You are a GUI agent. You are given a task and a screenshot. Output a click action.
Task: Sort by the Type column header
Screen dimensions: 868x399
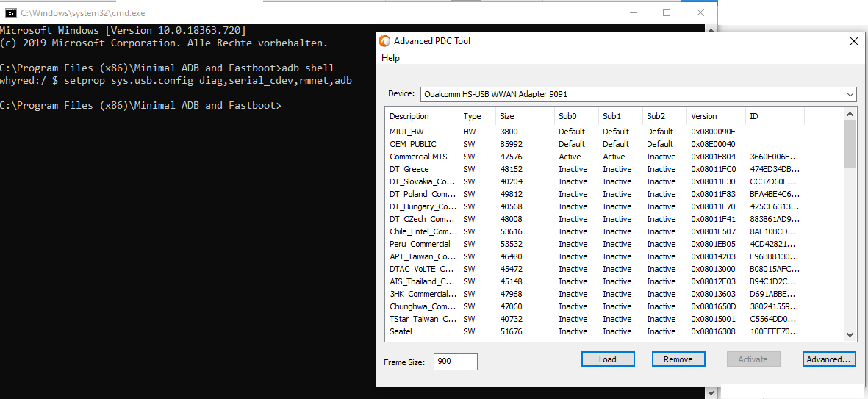click(x=477, y=116)
